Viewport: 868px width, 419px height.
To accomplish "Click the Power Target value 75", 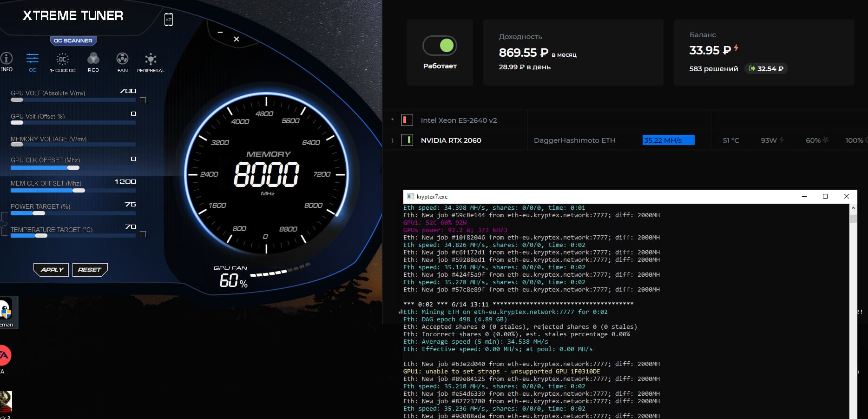I will point(131,204).
